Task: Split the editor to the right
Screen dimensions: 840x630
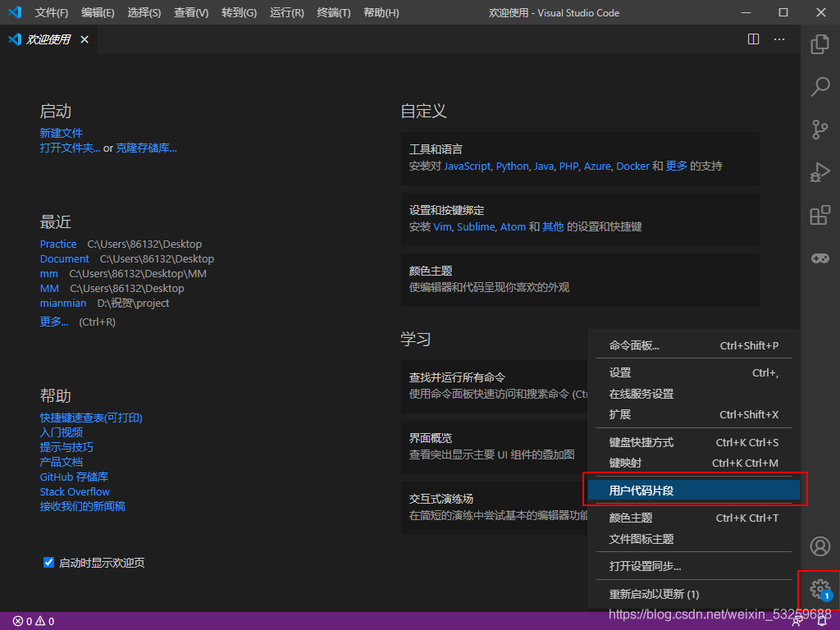Action: (753, 39)
